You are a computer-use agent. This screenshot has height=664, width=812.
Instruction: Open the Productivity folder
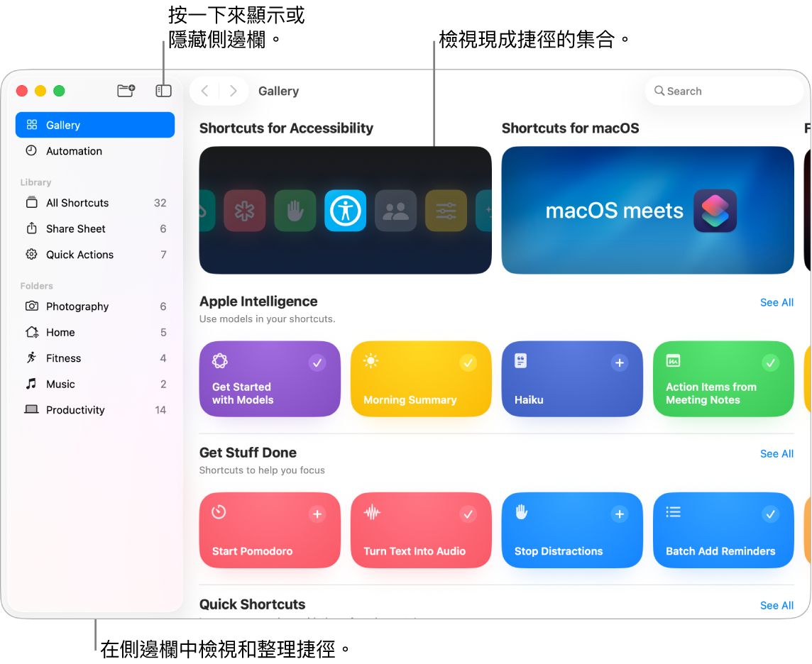(95, 409)
